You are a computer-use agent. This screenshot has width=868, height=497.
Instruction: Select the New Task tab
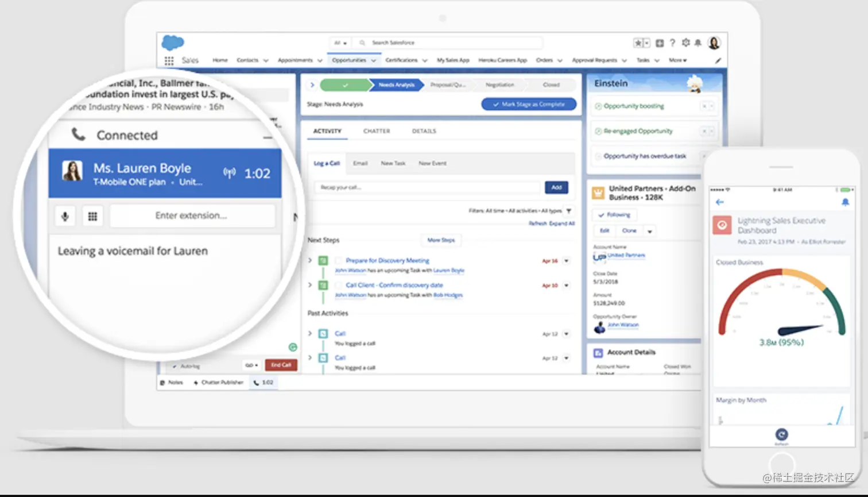click(x=393, y=164)
